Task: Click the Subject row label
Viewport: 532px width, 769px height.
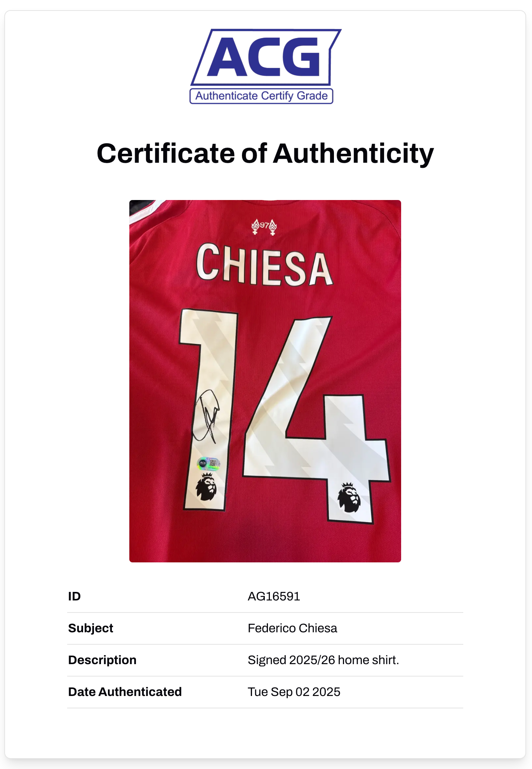Action: [90, 628]
